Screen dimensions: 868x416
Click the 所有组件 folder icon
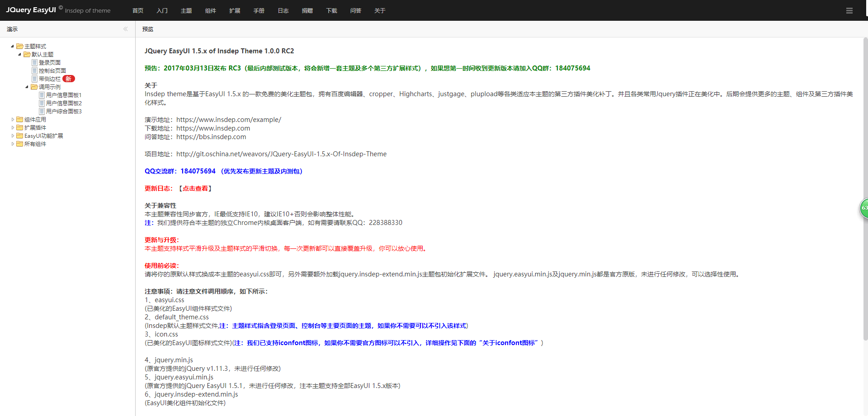(x=20, y=144)
